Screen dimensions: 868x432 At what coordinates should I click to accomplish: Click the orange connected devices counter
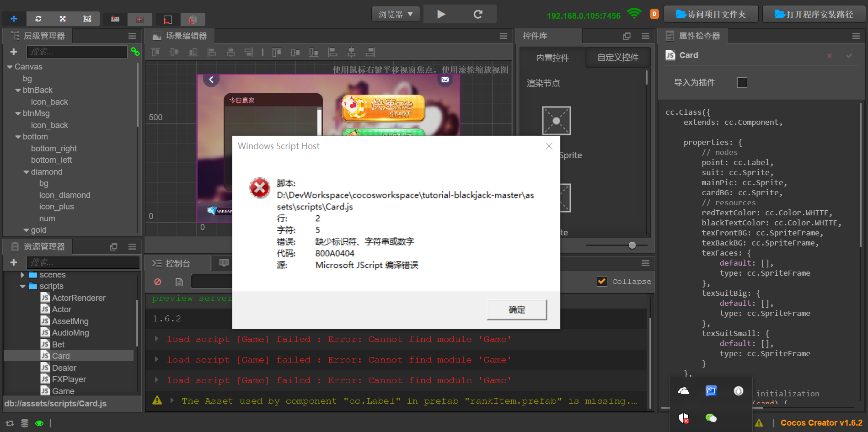(654, 14)
